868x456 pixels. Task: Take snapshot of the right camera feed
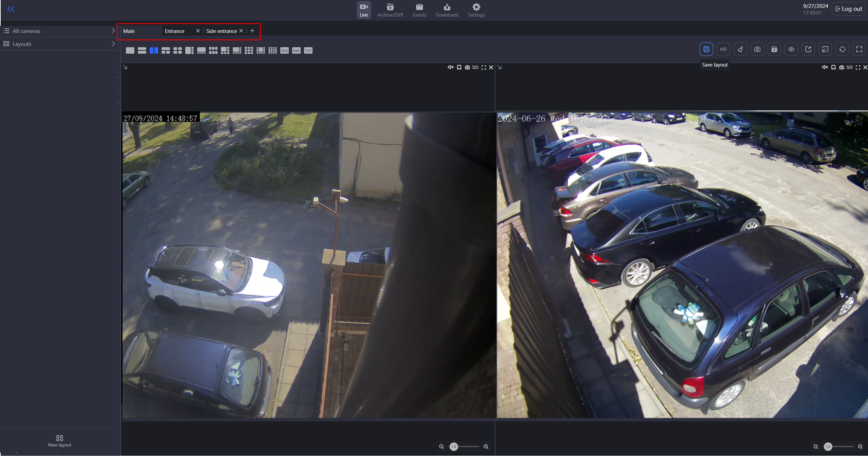click(x=841, y=67)
